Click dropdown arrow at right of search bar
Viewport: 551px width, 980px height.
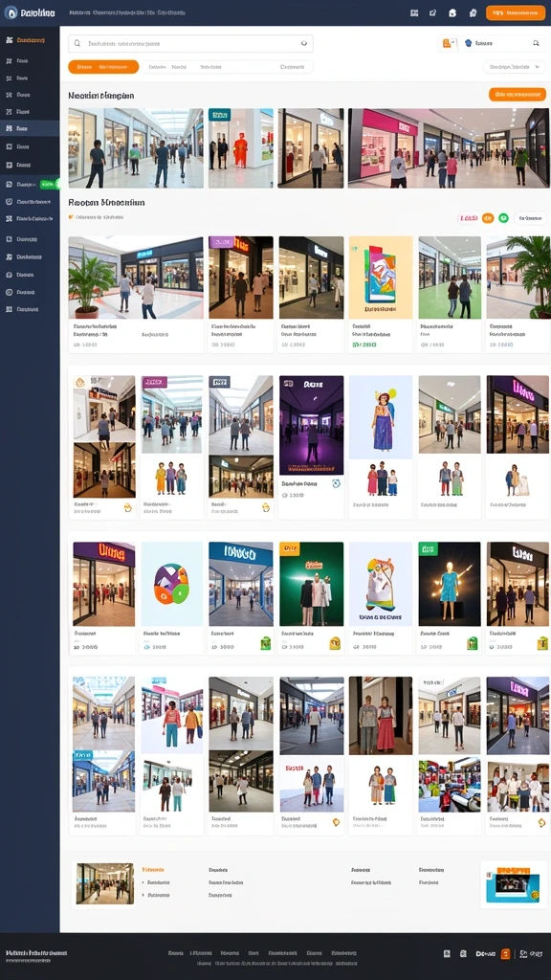pos(304,44)
